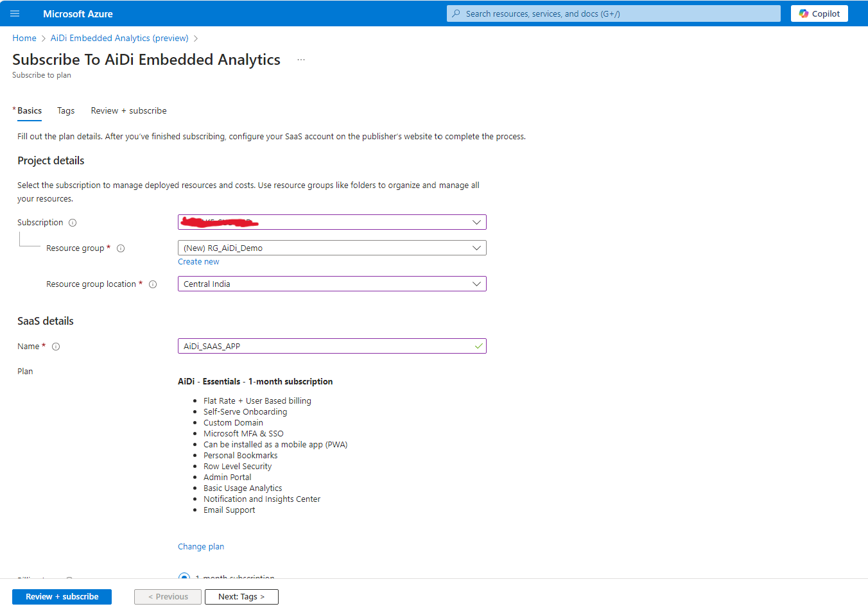Switch to the Tags tab
The height and width of the screenshot is (611, 868).
(66, 110)
